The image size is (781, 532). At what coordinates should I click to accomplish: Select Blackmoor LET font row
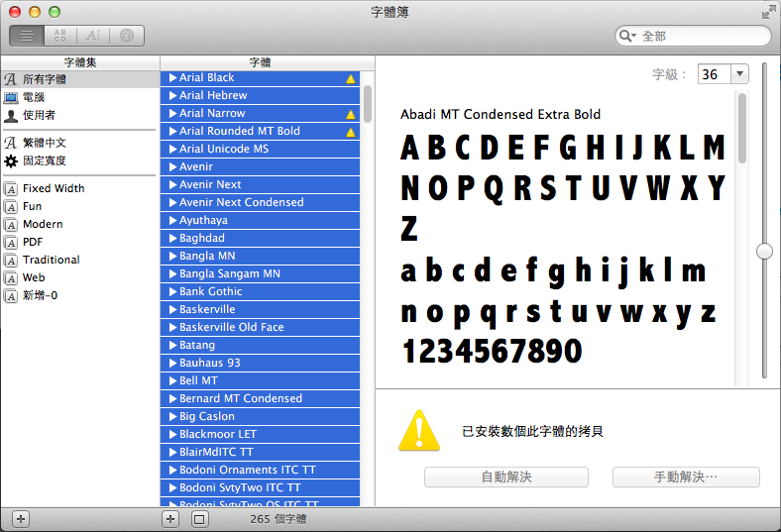pyautogui.click(x=260, y=434)
